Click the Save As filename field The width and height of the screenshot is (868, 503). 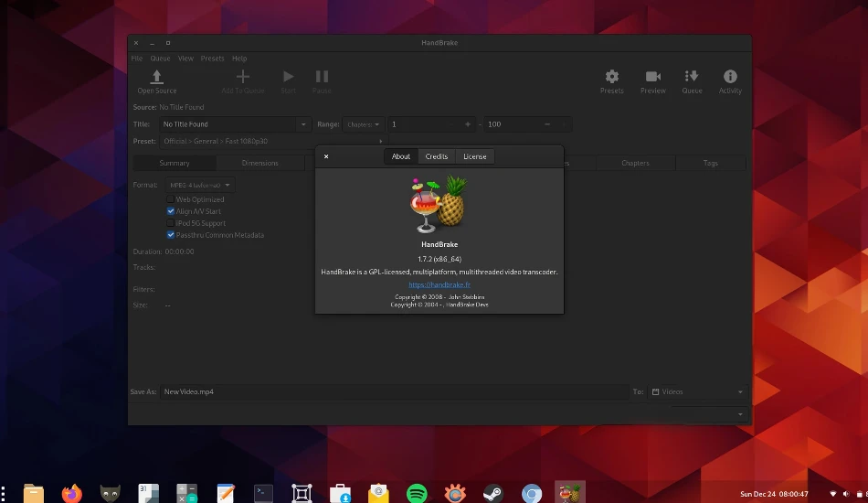click(x=394, y=391)
